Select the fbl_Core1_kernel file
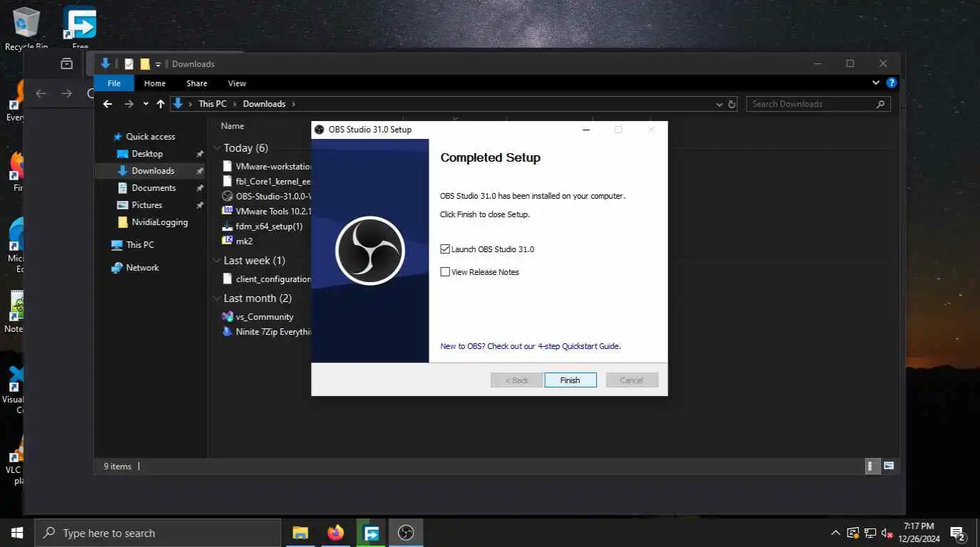 coord(266,182)
